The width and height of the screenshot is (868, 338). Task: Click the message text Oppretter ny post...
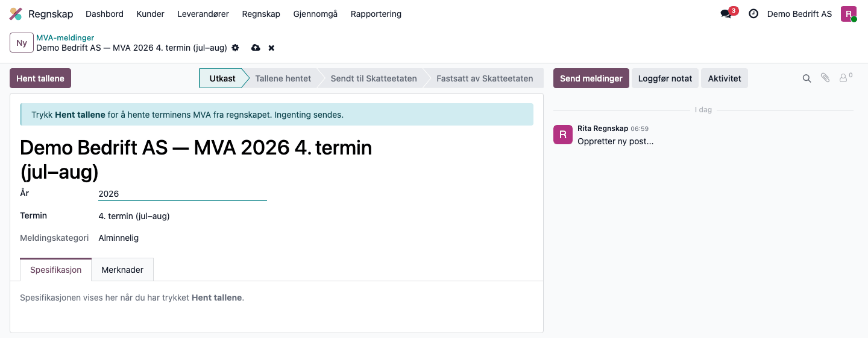(x=615, y=141)
